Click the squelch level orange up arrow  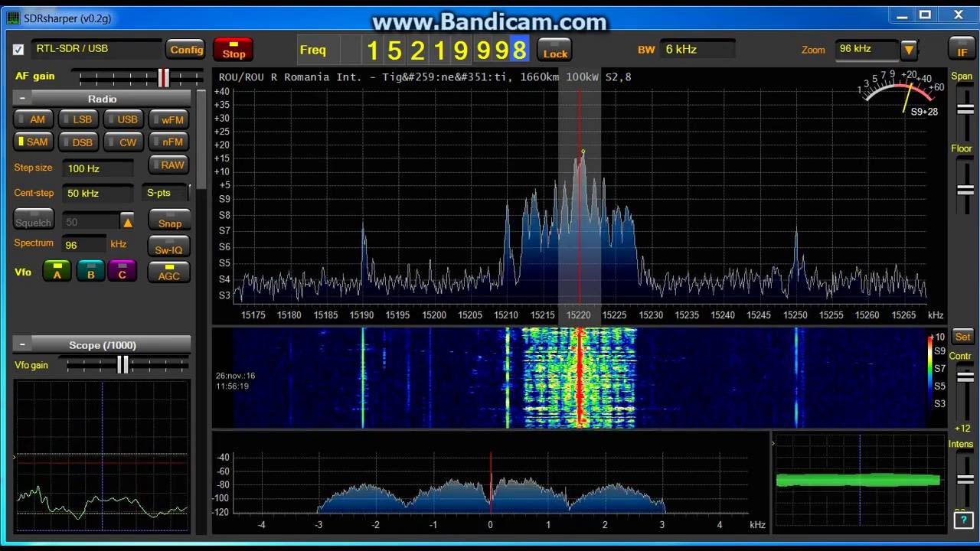(128, 222)
